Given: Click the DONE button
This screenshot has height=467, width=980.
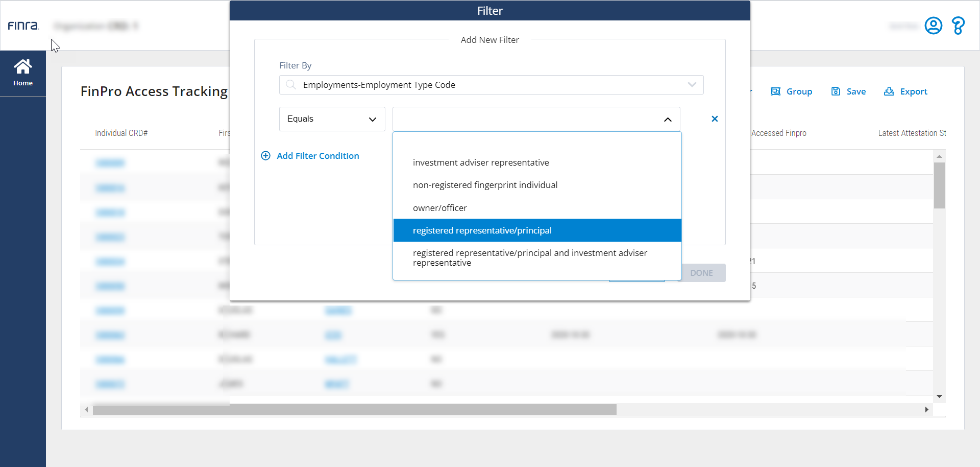Looking at the screenshot, I should point(701,273).
